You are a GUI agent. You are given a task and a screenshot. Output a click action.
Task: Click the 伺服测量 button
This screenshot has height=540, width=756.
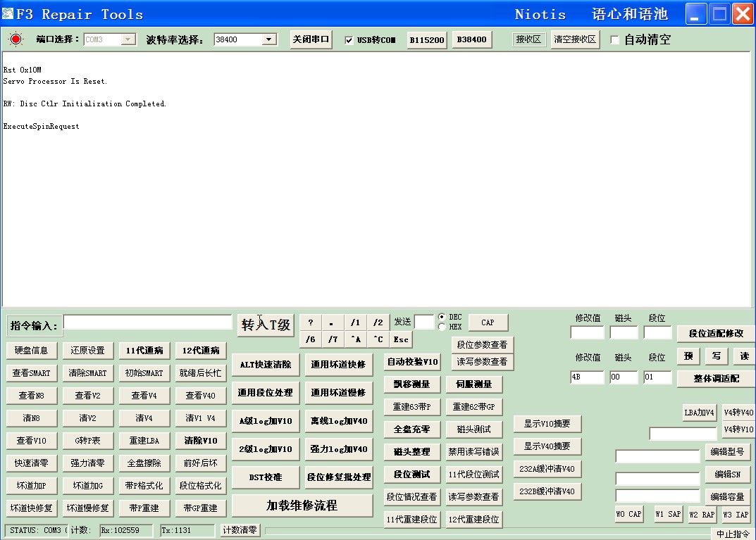click(x=474, y=384)
